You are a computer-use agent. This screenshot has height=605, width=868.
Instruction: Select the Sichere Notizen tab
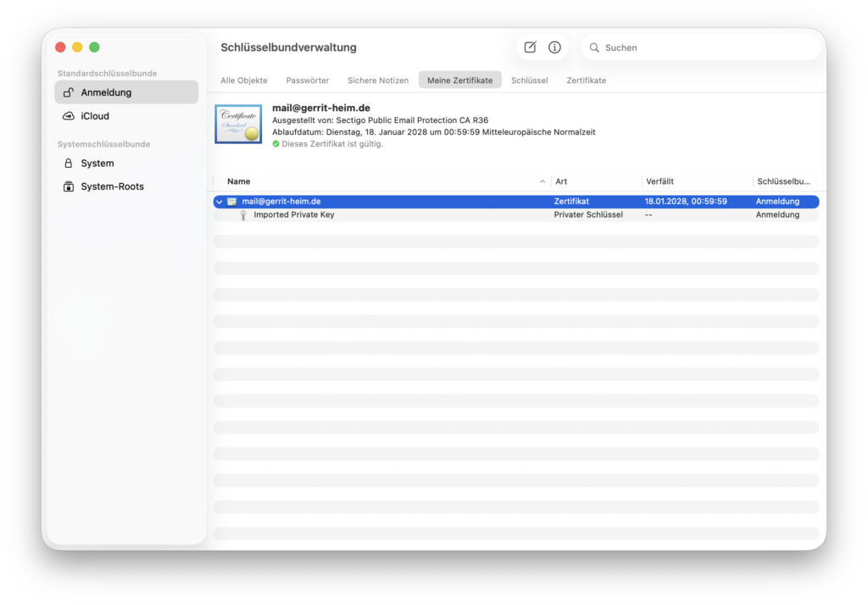pos(378,80)
